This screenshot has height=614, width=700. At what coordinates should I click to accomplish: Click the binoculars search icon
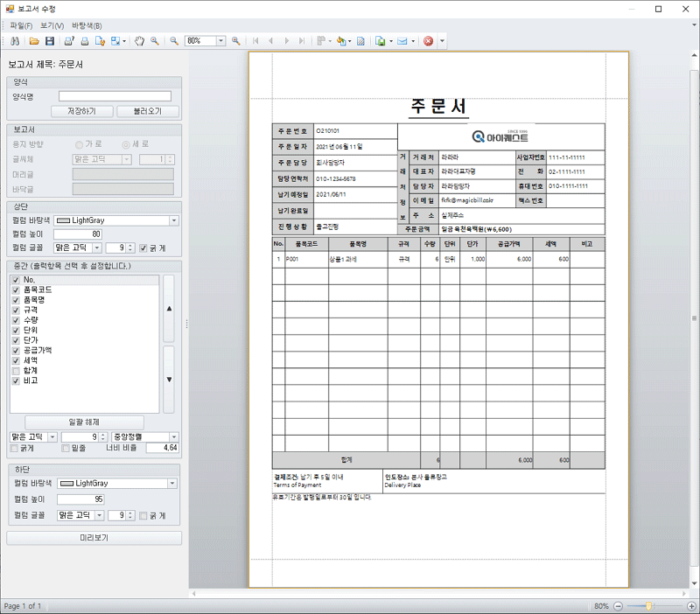click(15, 41)
